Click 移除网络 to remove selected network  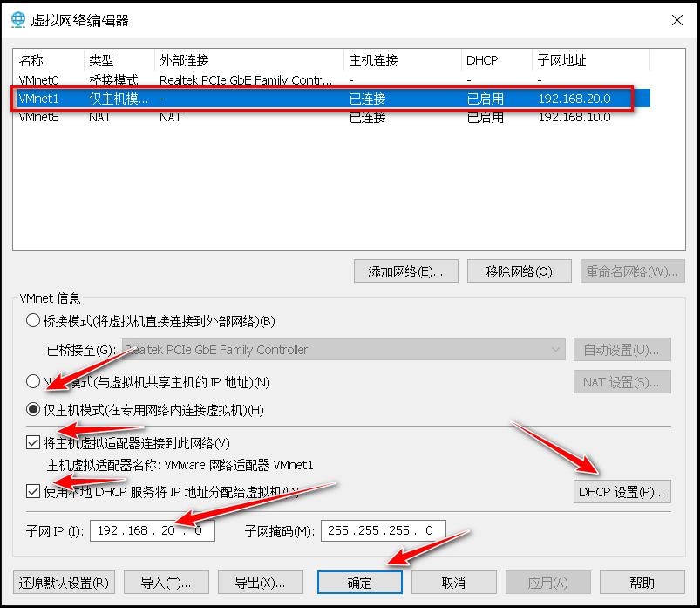[x=520, y=271]
